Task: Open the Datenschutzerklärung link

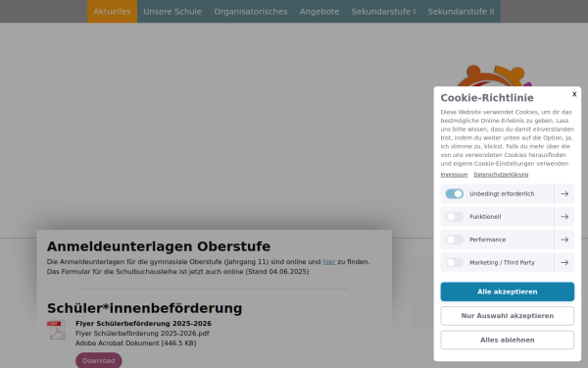Action: (x=501, y=175)
